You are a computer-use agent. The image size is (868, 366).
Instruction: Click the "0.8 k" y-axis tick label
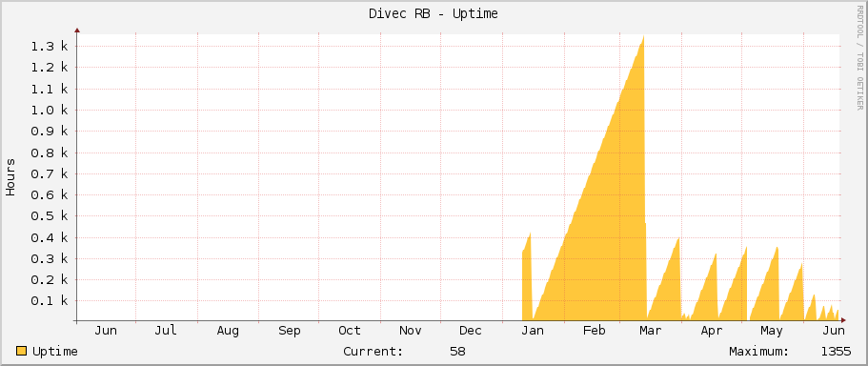pos(50,152)
